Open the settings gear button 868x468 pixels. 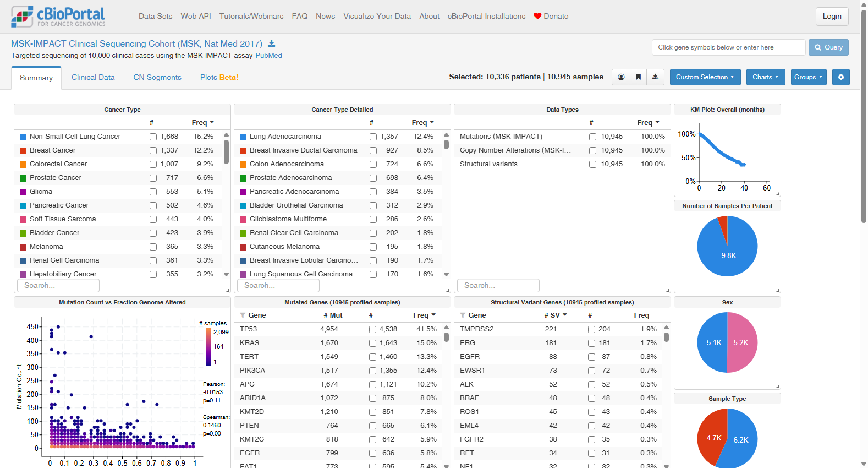click(x=841, y=77)
